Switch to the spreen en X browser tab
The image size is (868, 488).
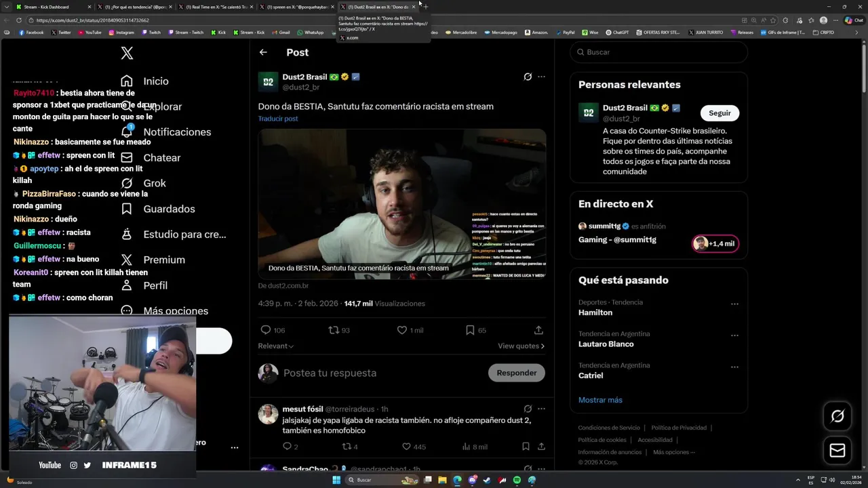point(296,7)
